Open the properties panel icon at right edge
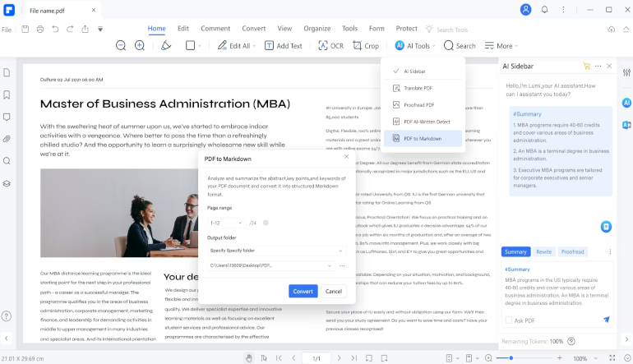 tap(626, 72)
